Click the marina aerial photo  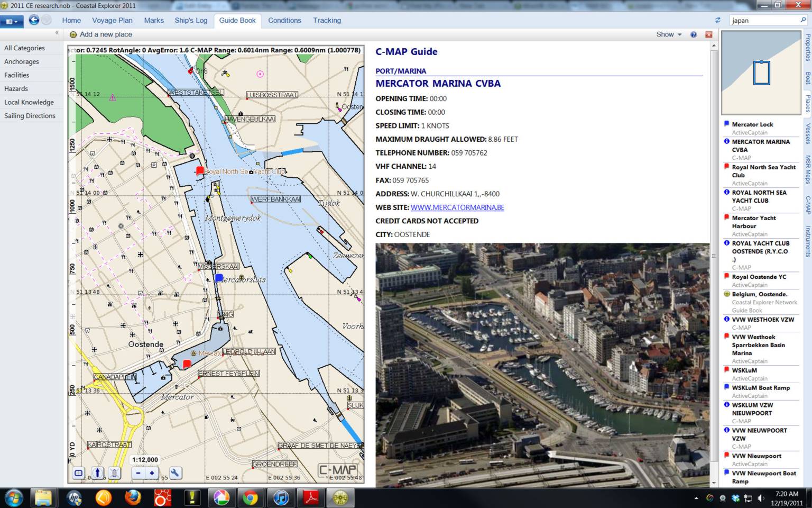(x=542, y=365)
